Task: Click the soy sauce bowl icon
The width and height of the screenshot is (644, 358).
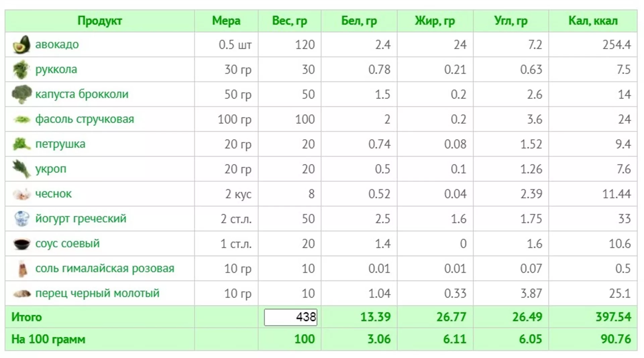Action: pos(21,244)
